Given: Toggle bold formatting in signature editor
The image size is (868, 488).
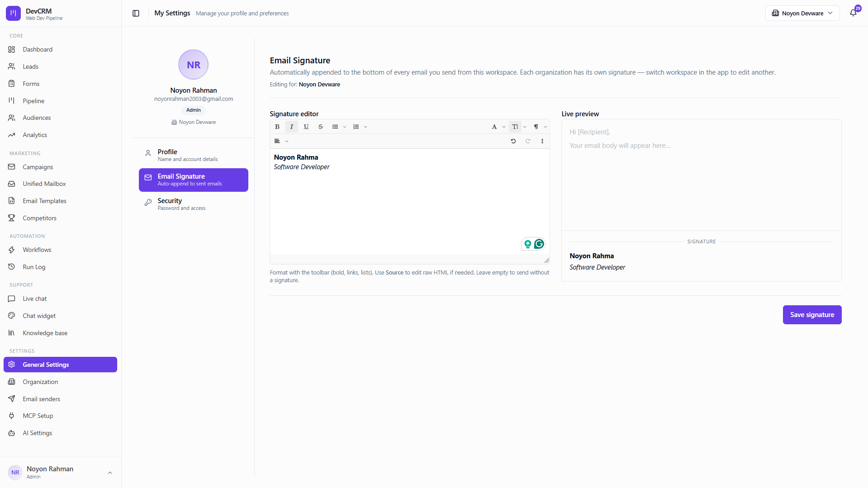Looking at the screenshot, I should click(x=277, y=127).
